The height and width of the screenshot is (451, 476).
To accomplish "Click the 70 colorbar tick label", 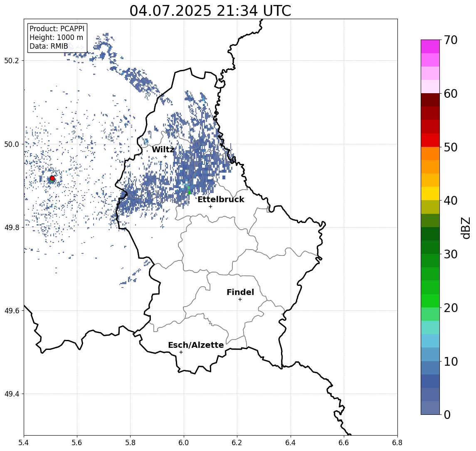I will pos(450,40).
